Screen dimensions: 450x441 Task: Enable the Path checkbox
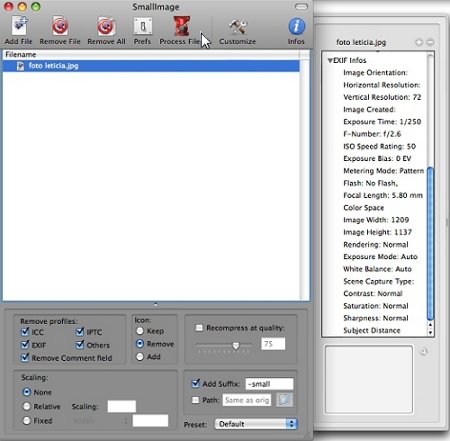tap(195, 400)
